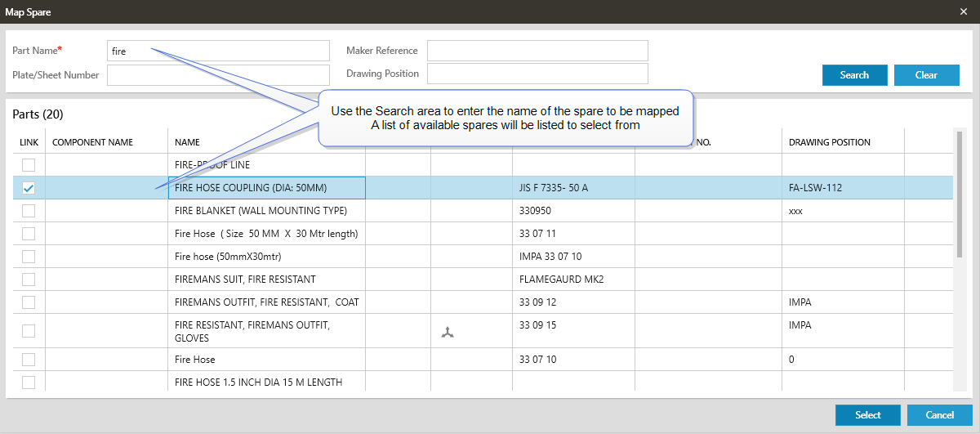The image size is (980, 434).
Task: Check the FIREMANS OUTFIT COAT link box
Action: point(29,302)
